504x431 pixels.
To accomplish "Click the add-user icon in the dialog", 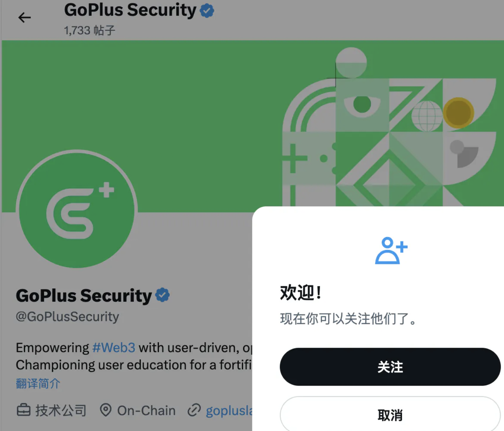I will pos(391,250).
